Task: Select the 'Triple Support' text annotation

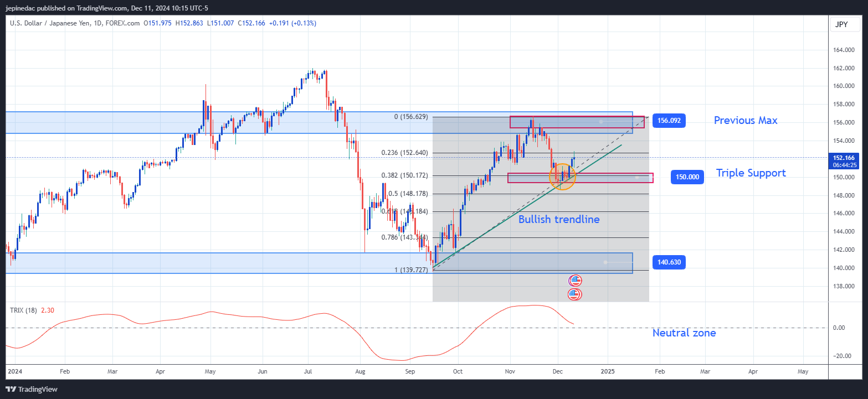Action: pyautogui.click(x=751, y=173)
